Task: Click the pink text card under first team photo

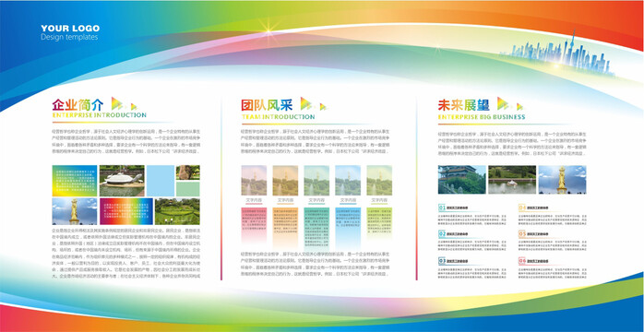Action: click(x=254, y=224)
